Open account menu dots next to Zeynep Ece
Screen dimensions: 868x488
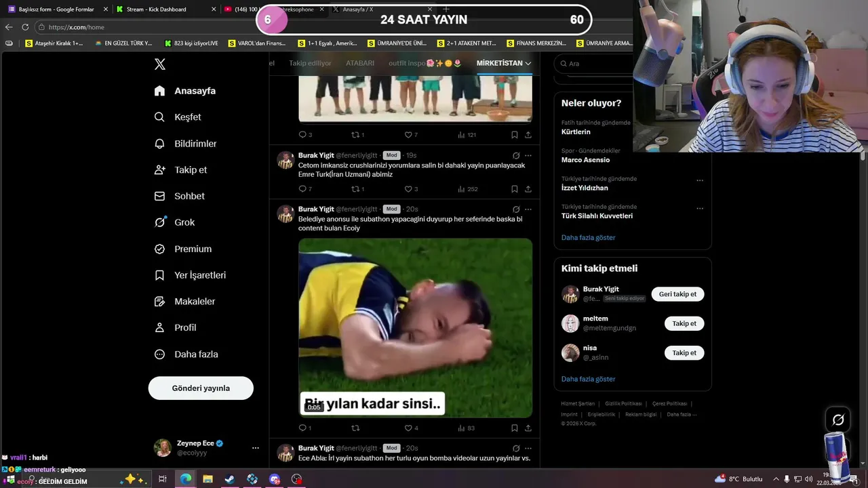pos(256,448)
